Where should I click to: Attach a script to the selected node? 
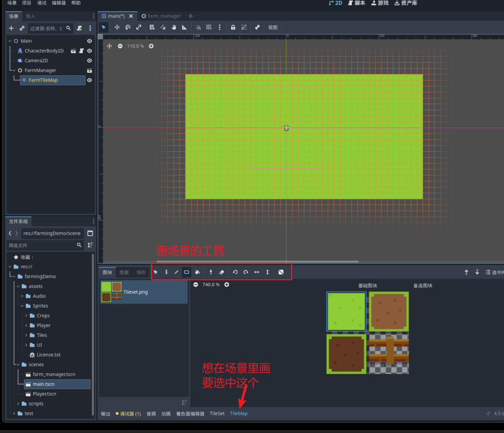point(79,28)
